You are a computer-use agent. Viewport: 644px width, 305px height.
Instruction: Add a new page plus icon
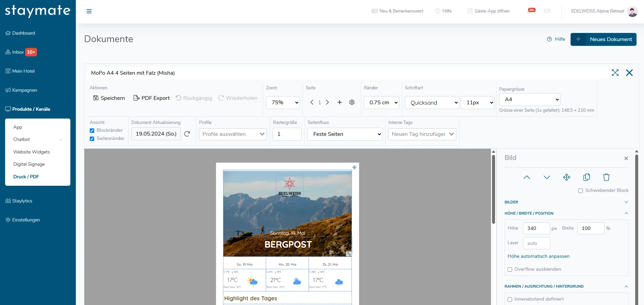click(339, 102)
